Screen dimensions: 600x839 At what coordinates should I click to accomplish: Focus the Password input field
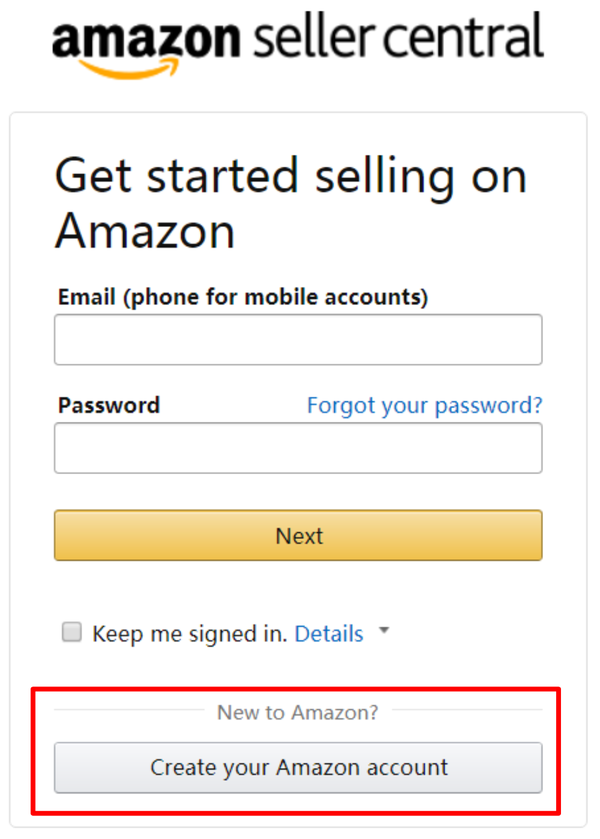(298, 448)
